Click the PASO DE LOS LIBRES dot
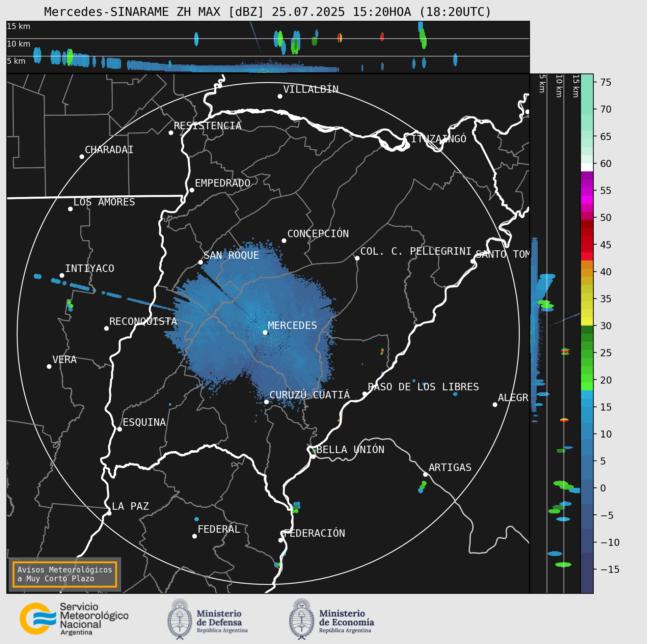647x644 pixels. [365, 394]
